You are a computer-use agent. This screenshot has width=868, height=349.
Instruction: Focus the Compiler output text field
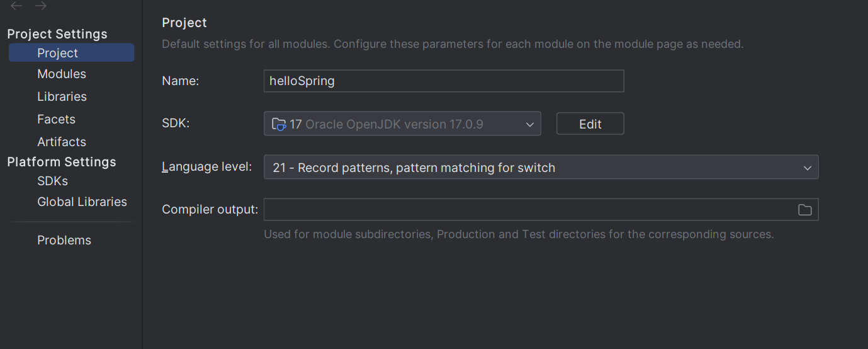(527, 210)
